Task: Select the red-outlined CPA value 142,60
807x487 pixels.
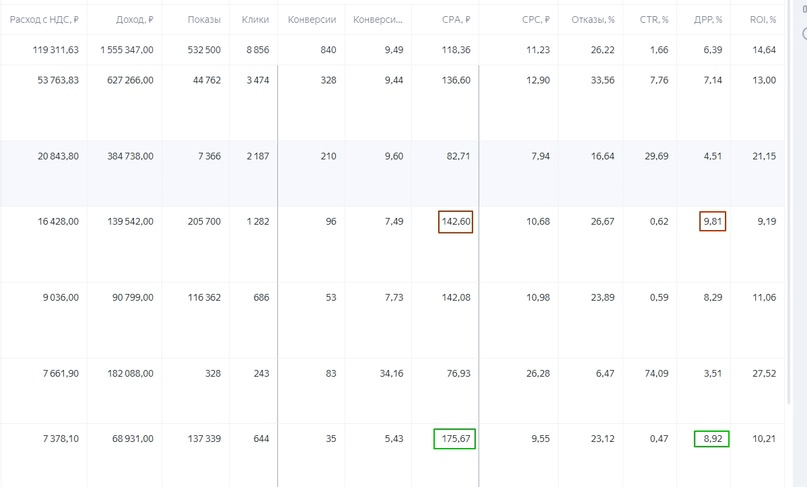Action: point(455,222)
